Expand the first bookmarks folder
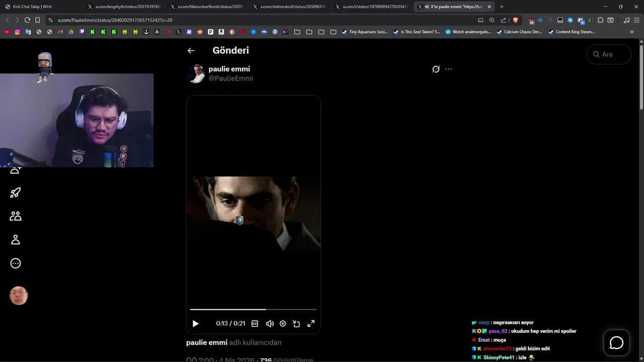This screenshot has width=644, height=362. click(297, 32)
